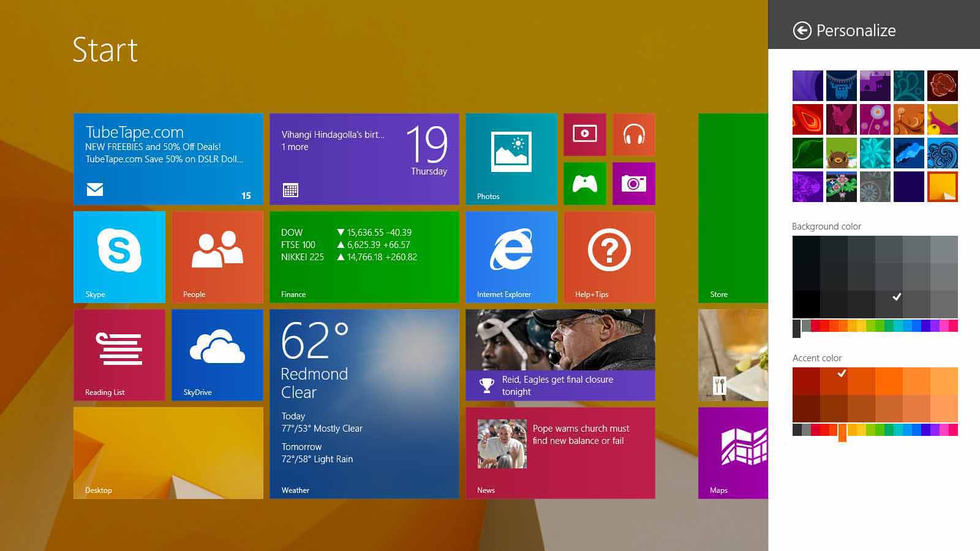Pick the dark brown-red accent shade, bottom row
The width and height of the screenshot is (980, 551).
806,408
